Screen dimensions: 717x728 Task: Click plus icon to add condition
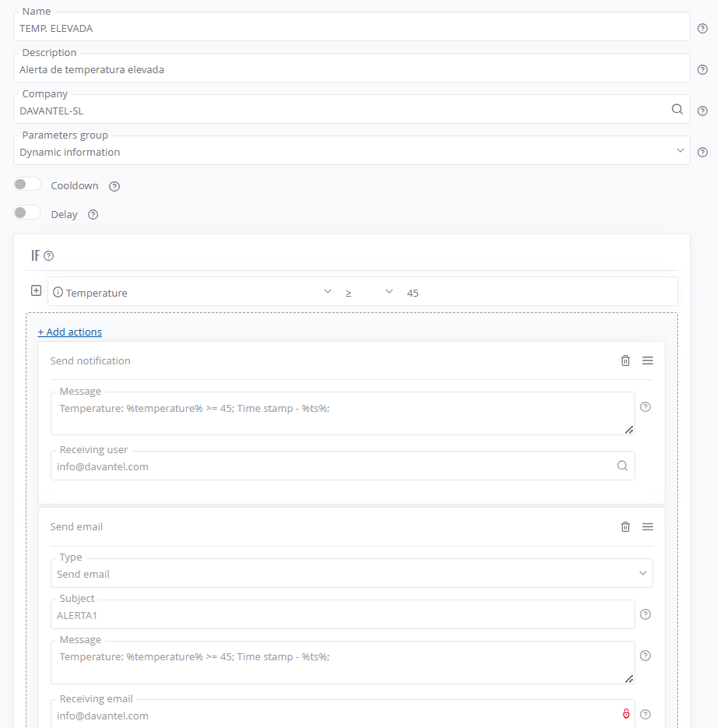tap(36, 290)
